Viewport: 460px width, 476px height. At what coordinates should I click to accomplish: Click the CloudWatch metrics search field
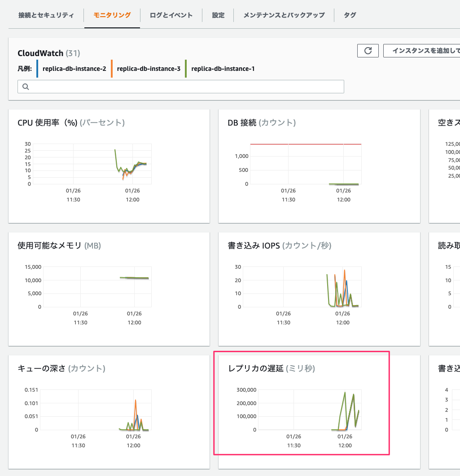tap(181, 87)
